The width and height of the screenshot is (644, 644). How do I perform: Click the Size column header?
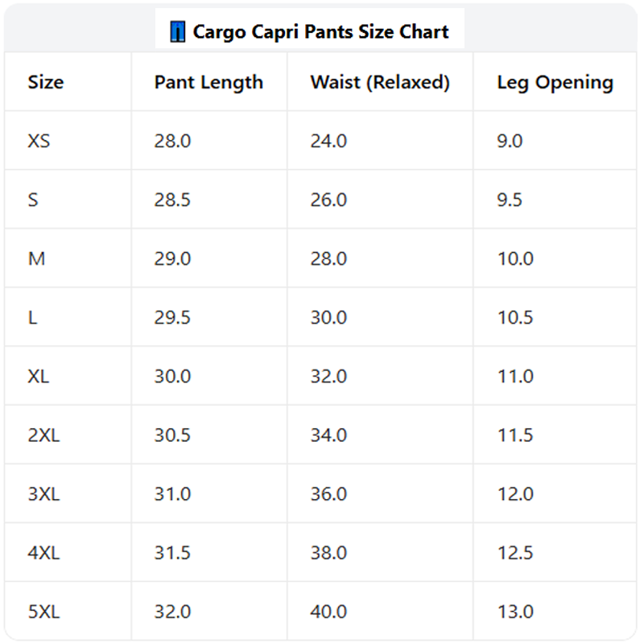[x=46, y=82]
